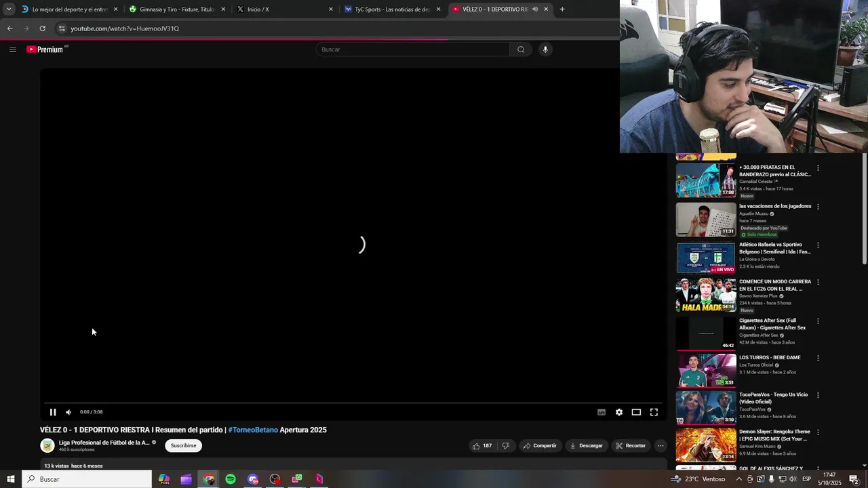Screen dimensions: 868x488
Task: Open Liga Profesional de Fútbol channel name
Action: pyautogui.click(x=104, y=443)
